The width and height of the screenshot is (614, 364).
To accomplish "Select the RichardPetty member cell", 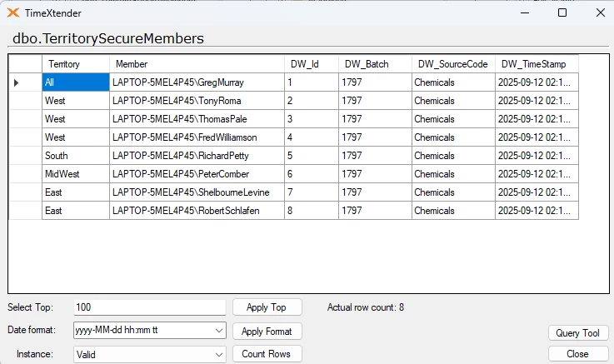I will pos(197,156).
